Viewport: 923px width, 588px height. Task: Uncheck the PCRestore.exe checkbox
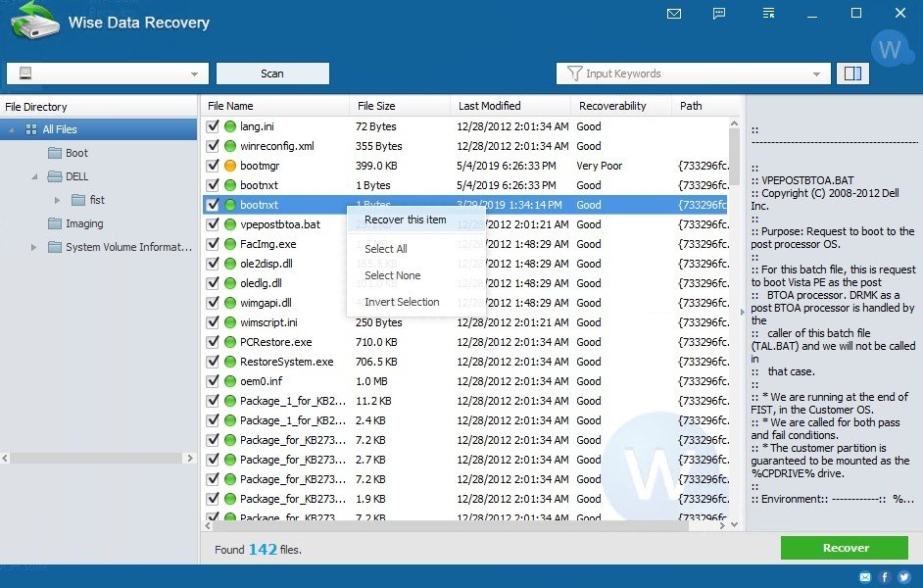[x=213, y=342]
